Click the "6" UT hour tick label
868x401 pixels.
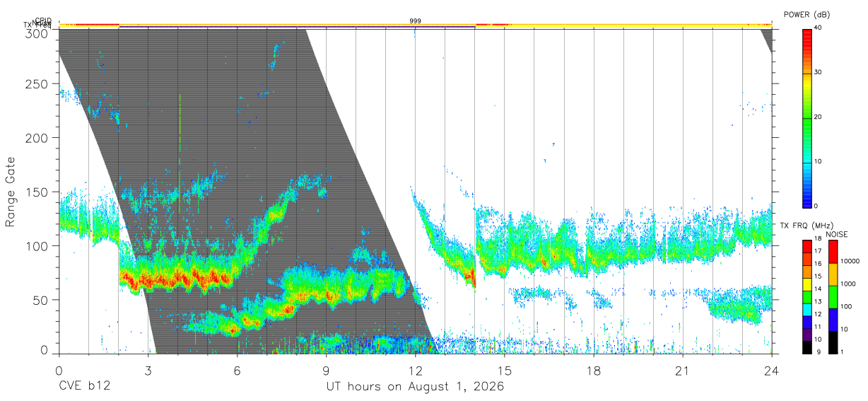coord(237,371)
